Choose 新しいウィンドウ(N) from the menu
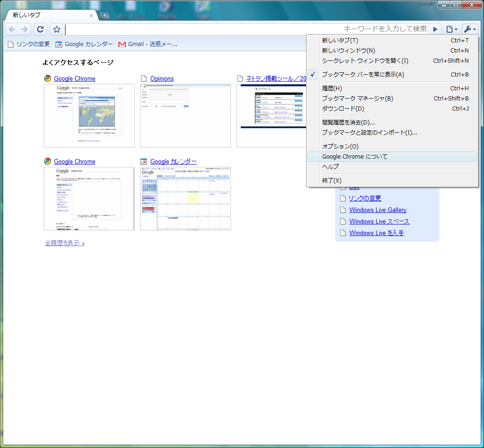 coord(392,51)
